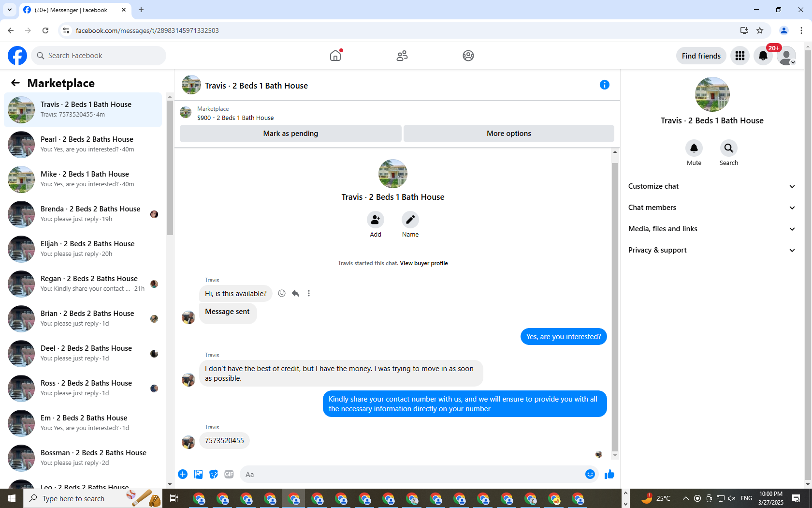The image size is (812, 508).
Task: Open the Home feed icon
Action: point(335,56)
